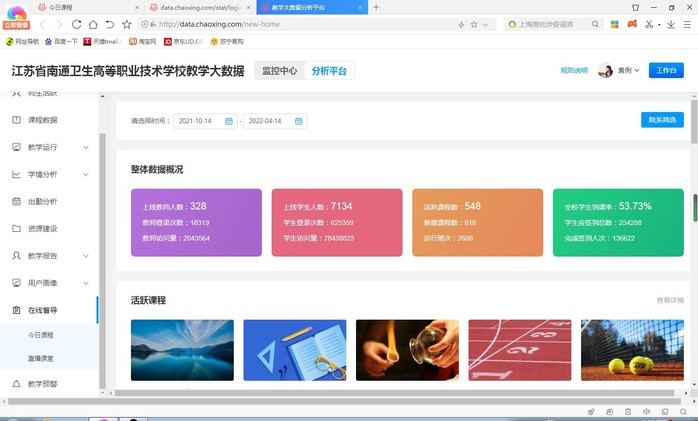Click the game controller icon
698x421 pixels.
(x=632, y=24)
